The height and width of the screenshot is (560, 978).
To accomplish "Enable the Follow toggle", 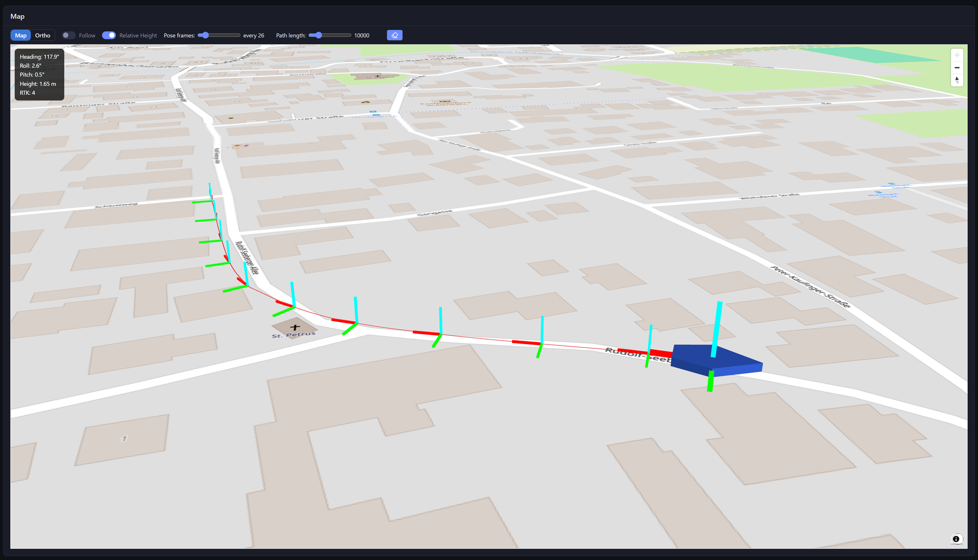I will point(68,35).
